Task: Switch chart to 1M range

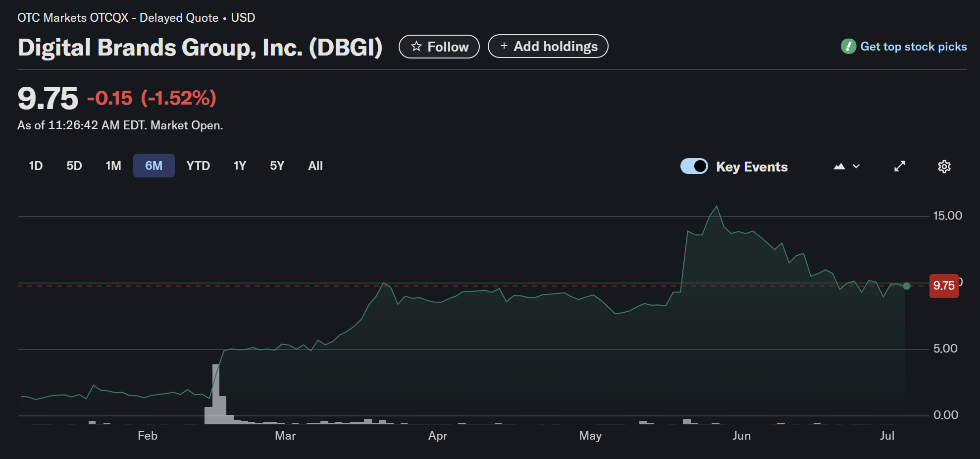Action: [x=113, y=166]
